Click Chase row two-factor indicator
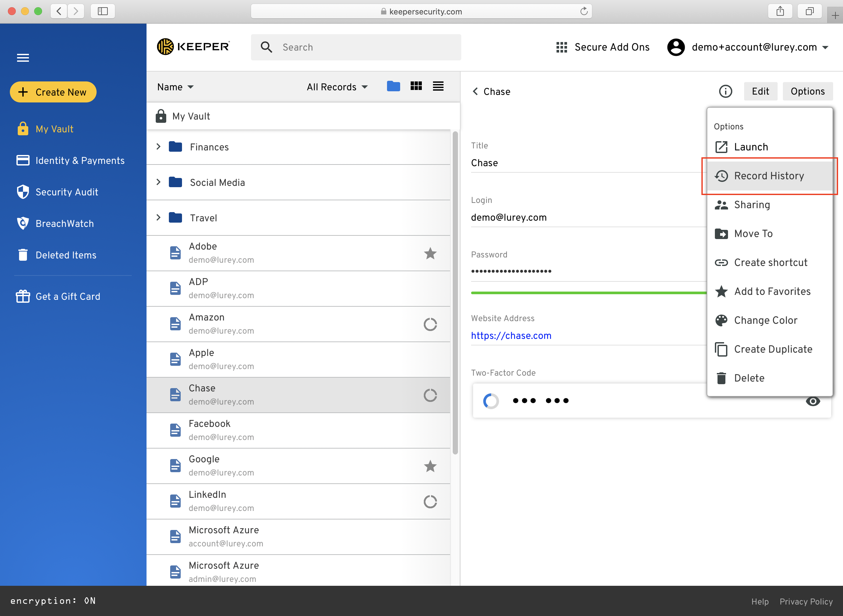The image size is (843, 616). coord(430,395)
